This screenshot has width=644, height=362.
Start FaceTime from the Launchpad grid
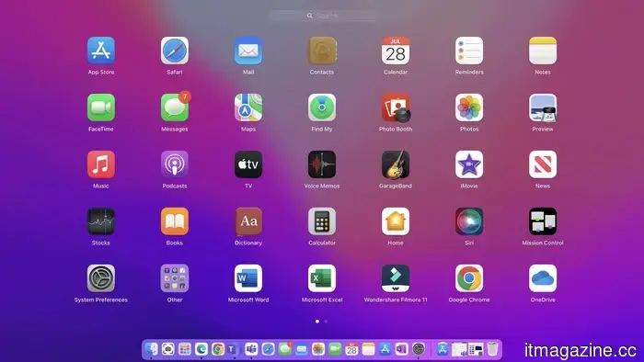[x=101, y=107]
